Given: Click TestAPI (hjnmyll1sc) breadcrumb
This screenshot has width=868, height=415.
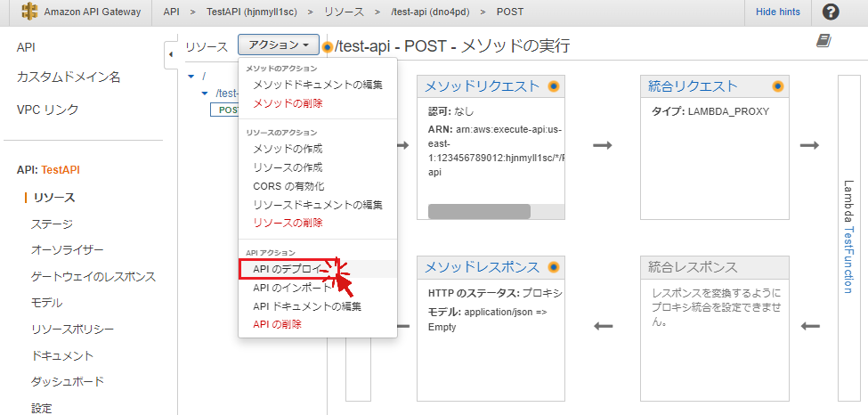Looking at the screenshot, I should pos(254,12).
